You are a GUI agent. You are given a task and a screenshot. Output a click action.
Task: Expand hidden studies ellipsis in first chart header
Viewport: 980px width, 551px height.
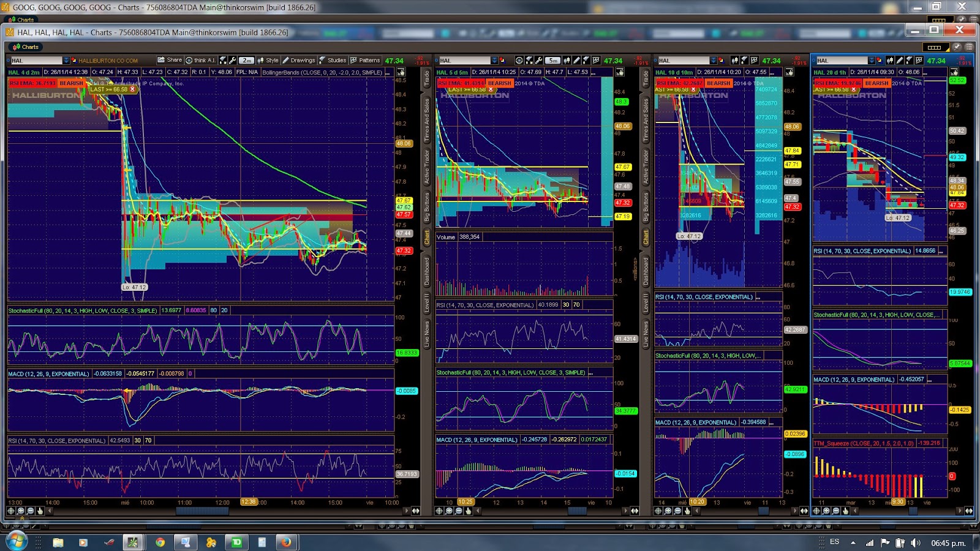click(387, 73)
